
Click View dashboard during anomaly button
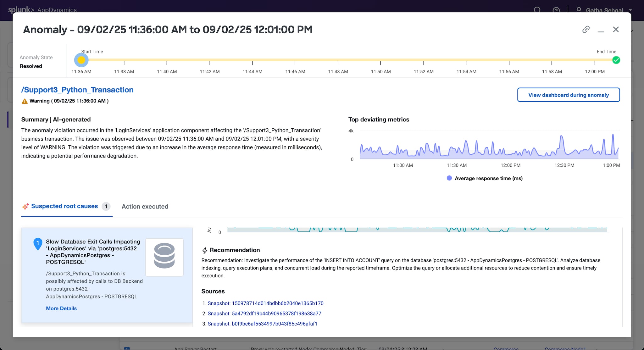(x=568, y=95)
